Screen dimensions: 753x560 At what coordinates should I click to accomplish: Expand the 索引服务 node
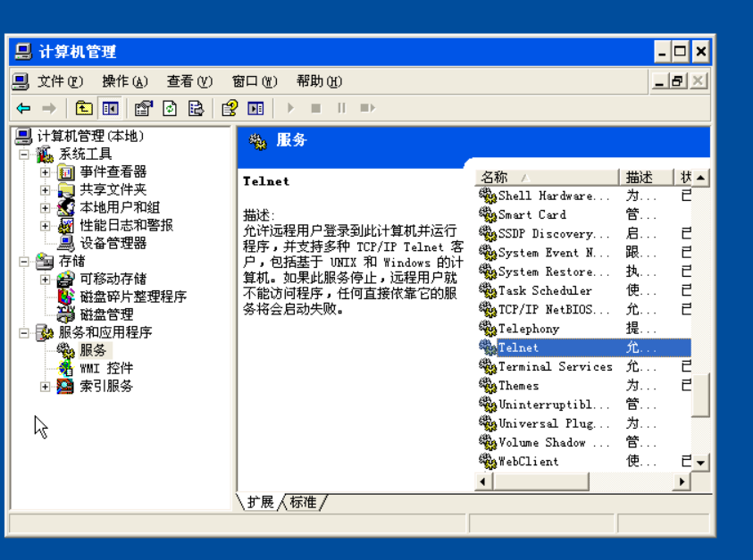[x=46, y=387]
